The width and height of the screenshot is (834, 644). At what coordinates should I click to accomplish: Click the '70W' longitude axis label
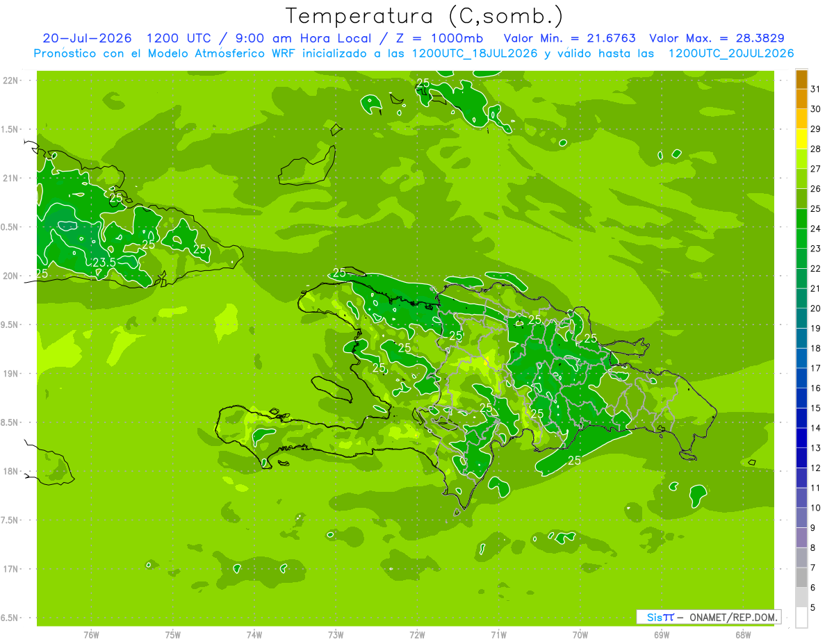(x=580, y=635)
